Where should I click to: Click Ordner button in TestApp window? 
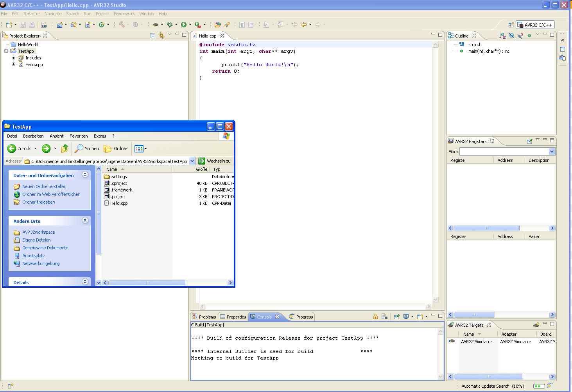(116, 149)
